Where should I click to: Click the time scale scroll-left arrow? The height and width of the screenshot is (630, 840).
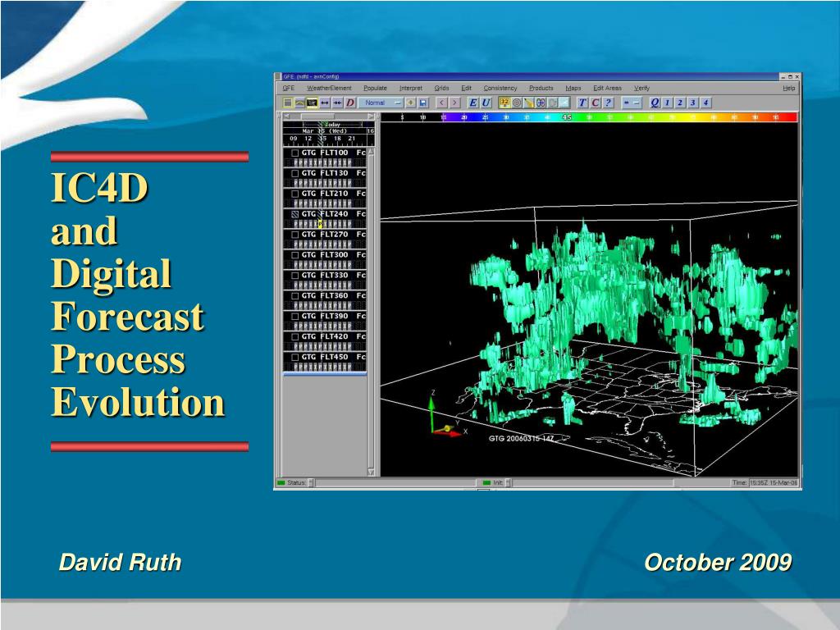(286, 116)
